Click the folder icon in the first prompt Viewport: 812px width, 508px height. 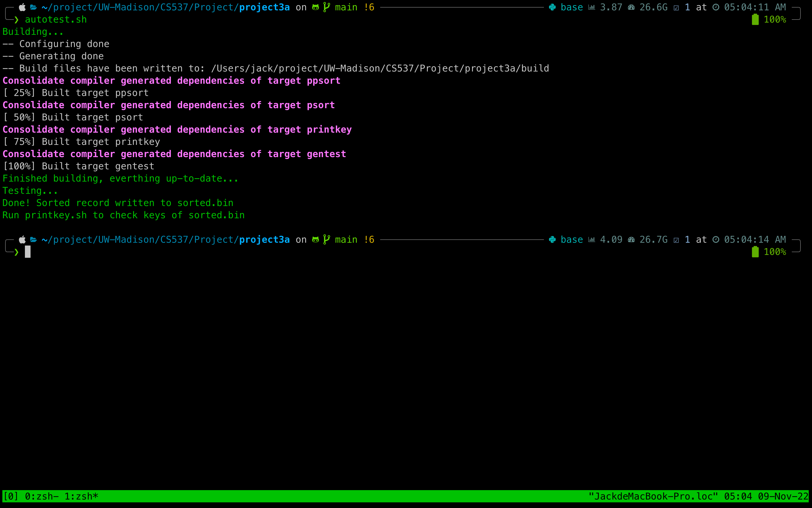tap(33, 7)
